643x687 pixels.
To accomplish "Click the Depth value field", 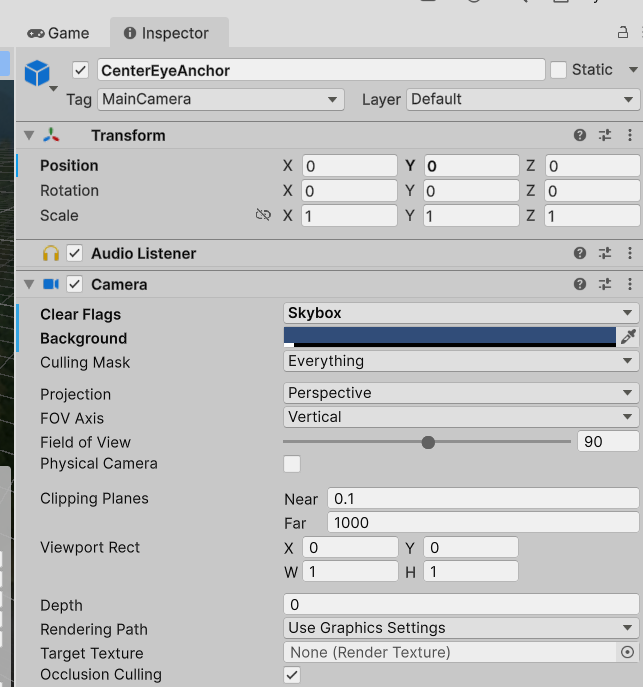I will pyautogui.click(x=461, y=605).
